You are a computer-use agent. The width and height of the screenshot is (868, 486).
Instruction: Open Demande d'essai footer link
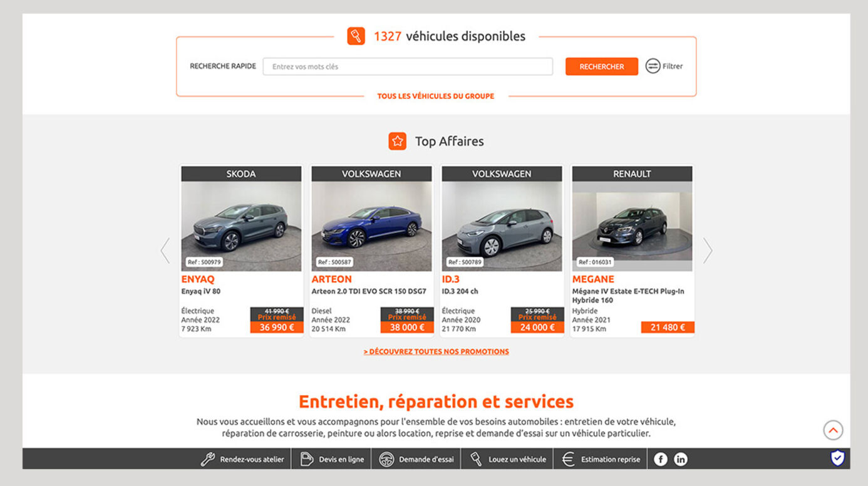(426, 460)
